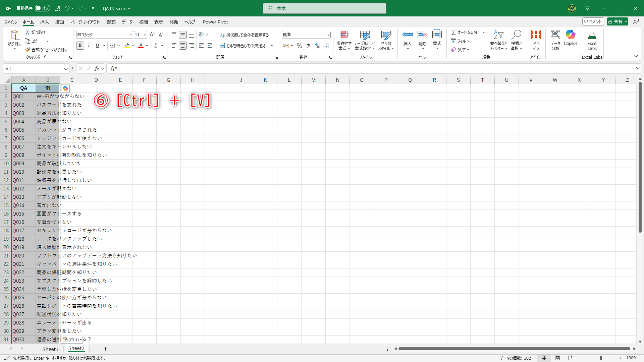
Task: Click the percent style icon
Action: tap(300, 46)
